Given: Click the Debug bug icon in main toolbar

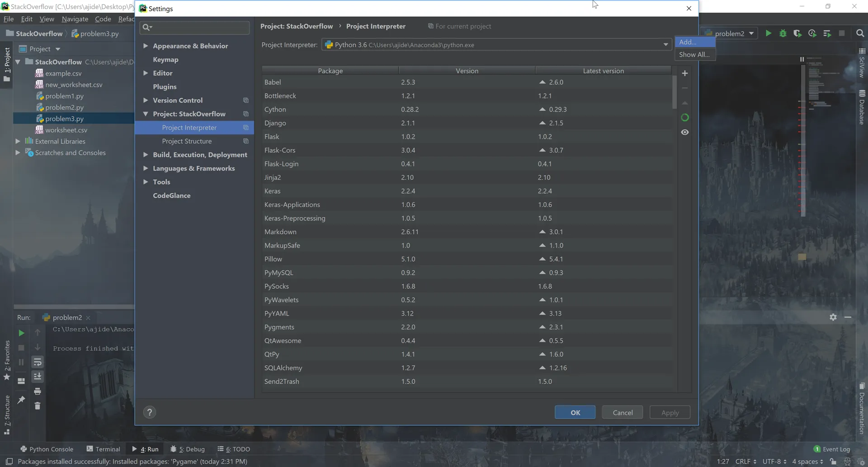Looking at the screenshot, I should (x=783, y=33).
